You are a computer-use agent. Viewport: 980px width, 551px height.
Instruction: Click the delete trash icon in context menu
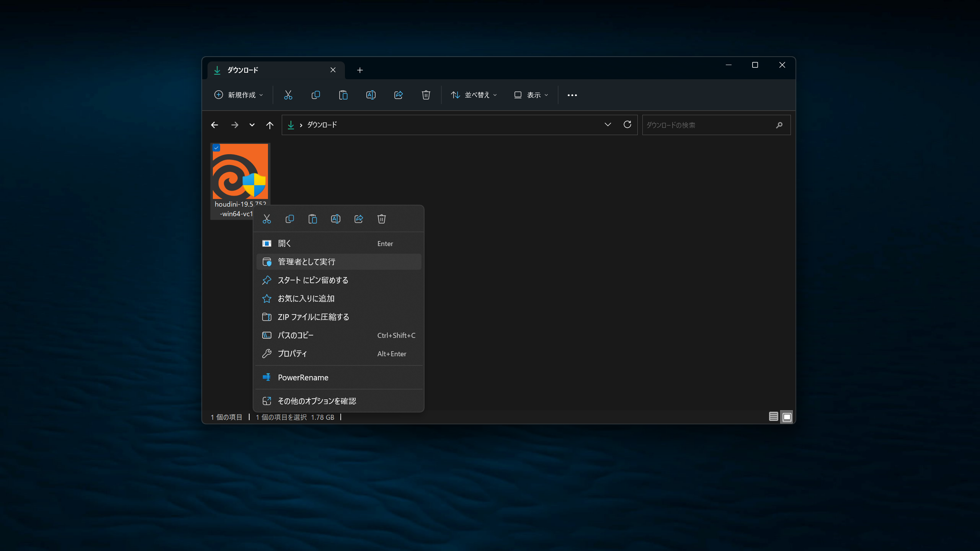(382, 219)
